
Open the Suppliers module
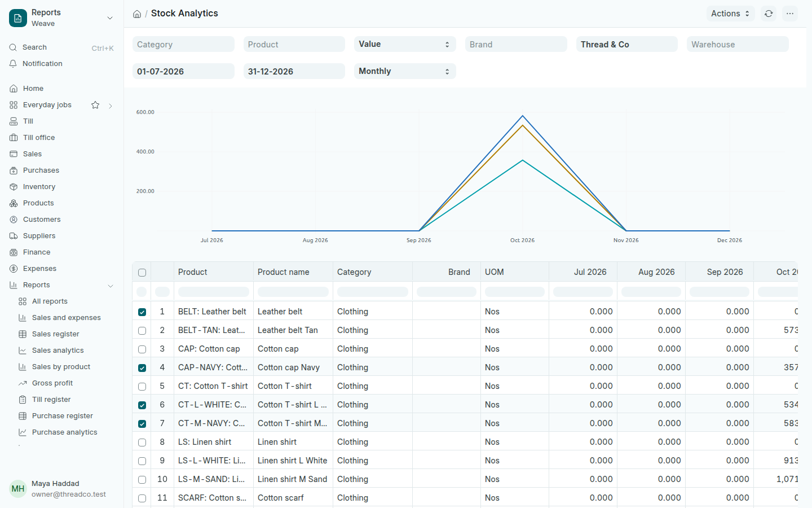click(62, 236)
